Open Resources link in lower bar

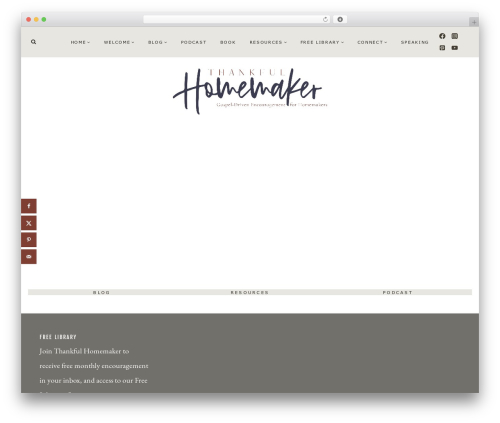[250, 292]
